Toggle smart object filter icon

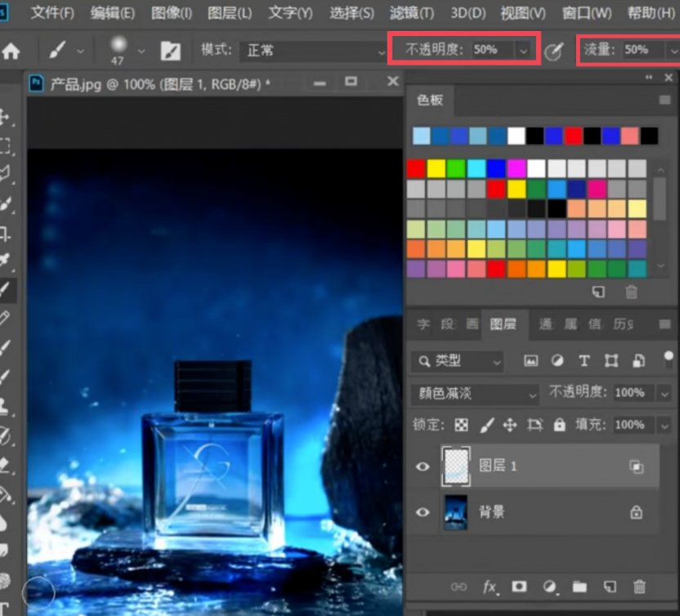tap(638, 360)
